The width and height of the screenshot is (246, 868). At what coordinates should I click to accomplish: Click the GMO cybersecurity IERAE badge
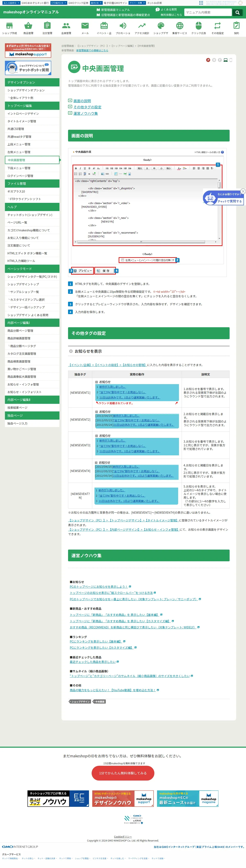[133, 820]
